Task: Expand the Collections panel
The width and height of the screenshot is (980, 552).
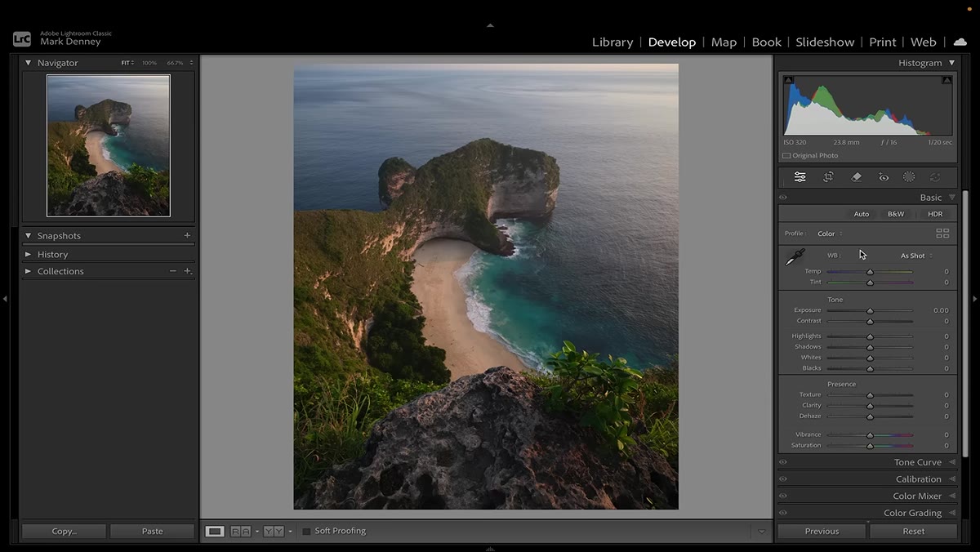Action: (x=29, y=271)
